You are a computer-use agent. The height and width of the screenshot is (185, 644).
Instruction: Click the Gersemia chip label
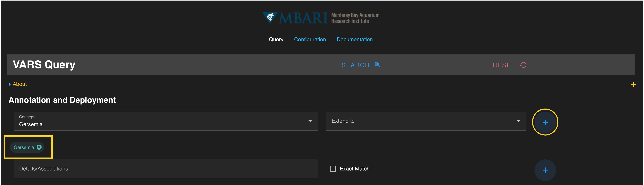[24, 147]
